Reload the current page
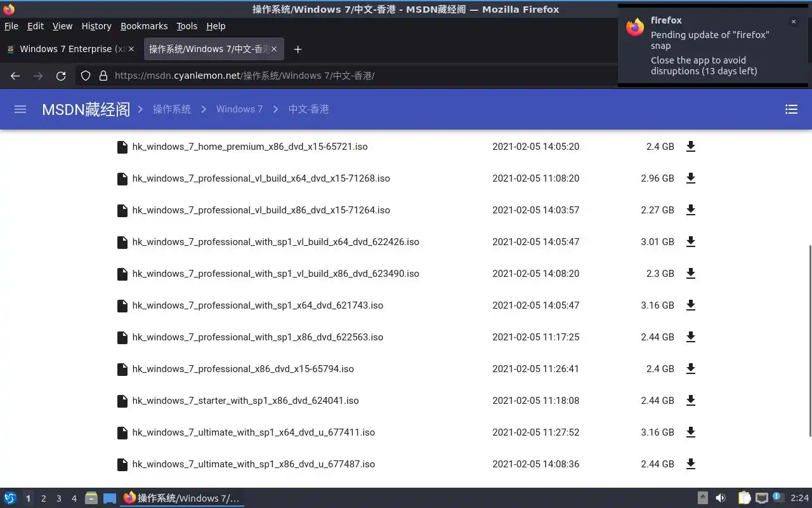812x508 pixels. (x=61, y=76)
